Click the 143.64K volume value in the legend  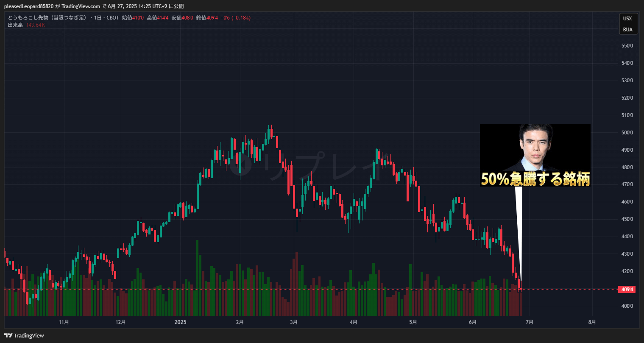36,25
